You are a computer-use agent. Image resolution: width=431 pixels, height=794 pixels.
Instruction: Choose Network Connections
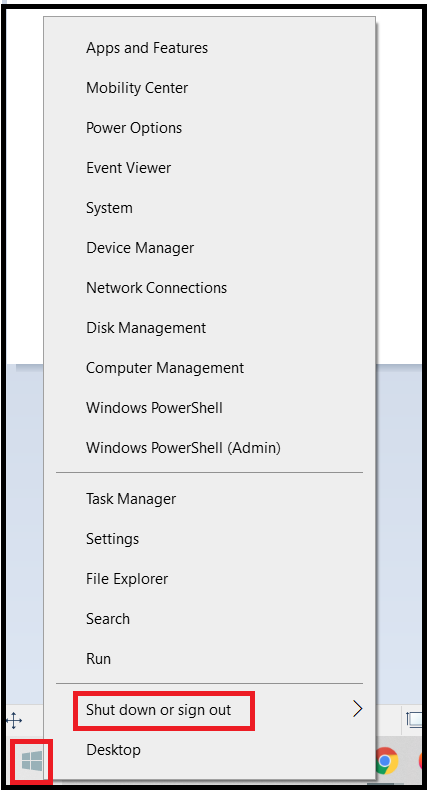[156, 288]
